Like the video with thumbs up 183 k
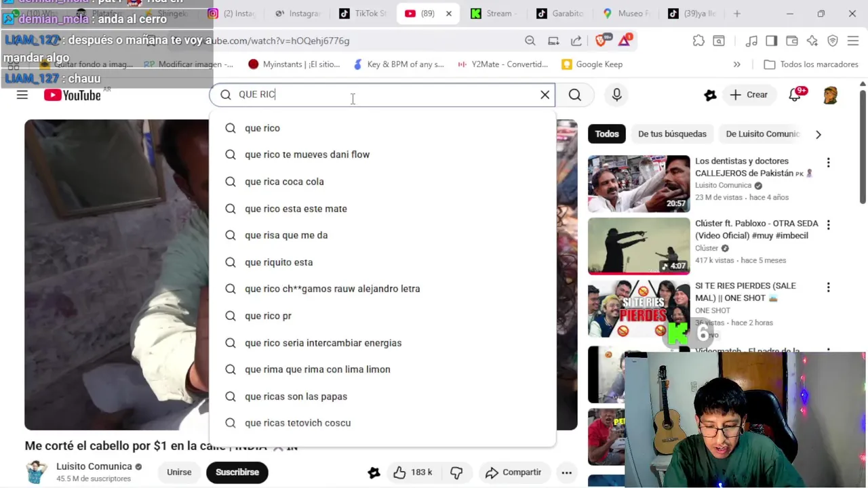The width and height of the screenshot is (868, 488). click(412, 472)
